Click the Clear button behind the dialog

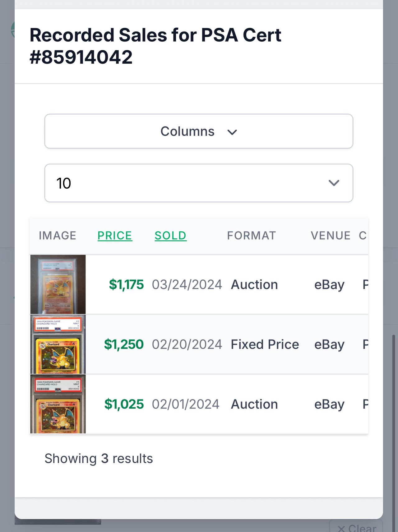pos(356,528)
